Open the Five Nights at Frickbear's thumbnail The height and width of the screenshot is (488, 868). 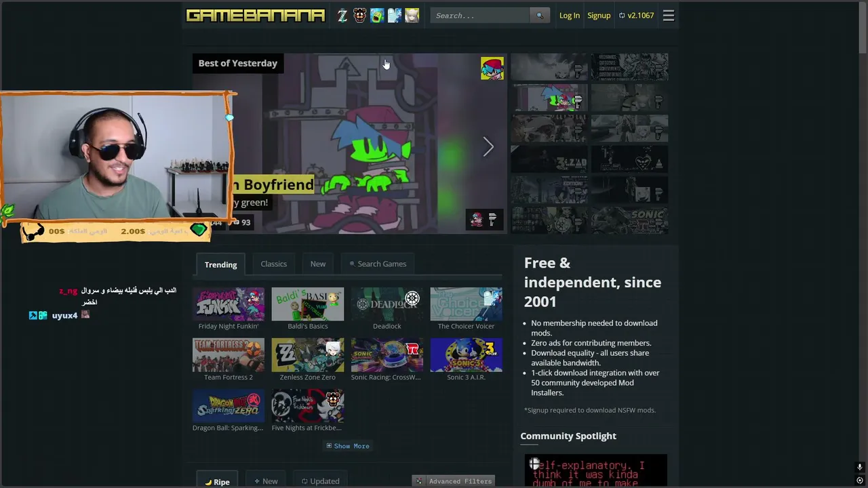[308, 405]
